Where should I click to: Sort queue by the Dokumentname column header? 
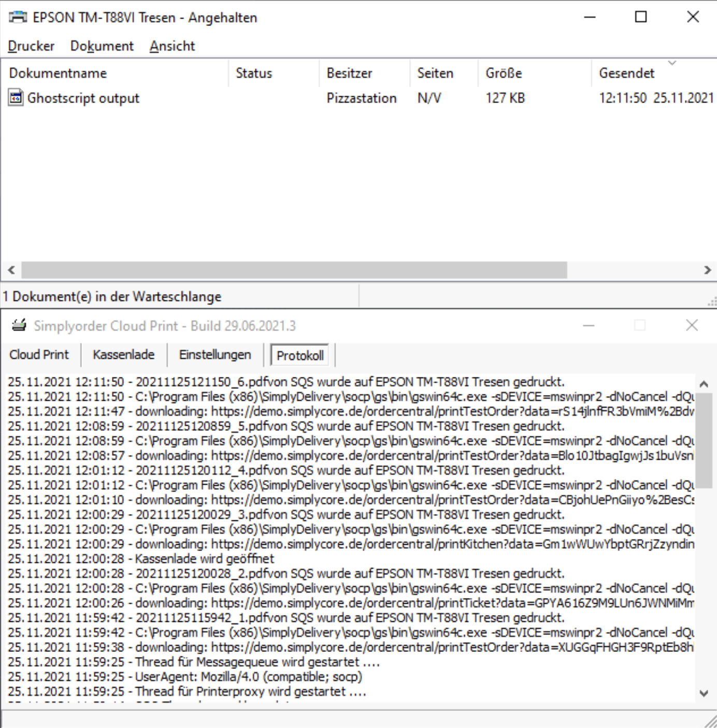click(114, 73)
